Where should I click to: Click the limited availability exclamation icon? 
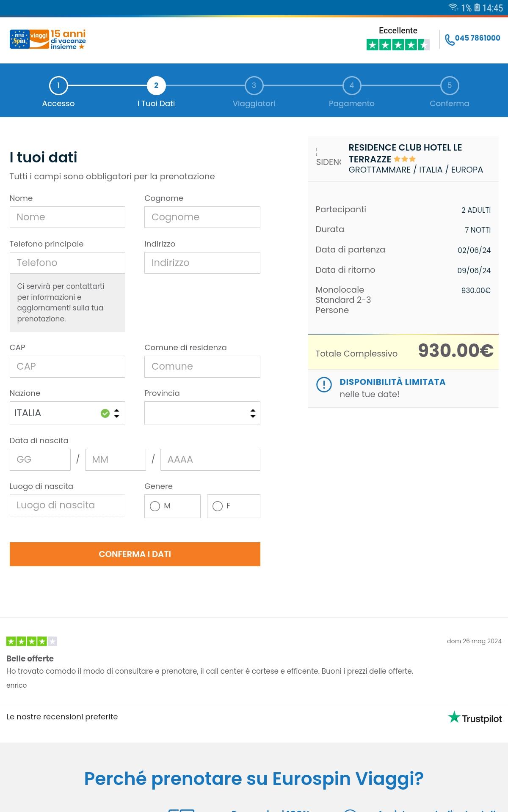click(x=324, y=384)
